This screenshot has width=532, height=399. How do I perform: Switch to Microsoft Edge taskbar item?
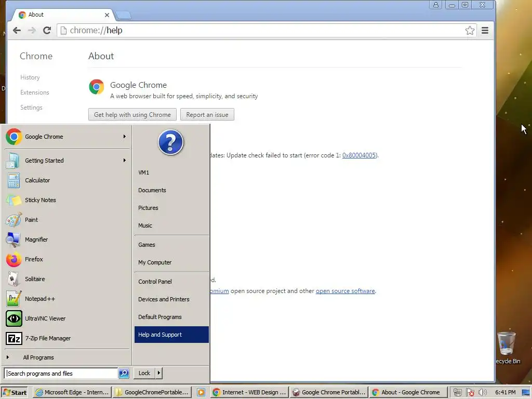[x=72, y=392]
